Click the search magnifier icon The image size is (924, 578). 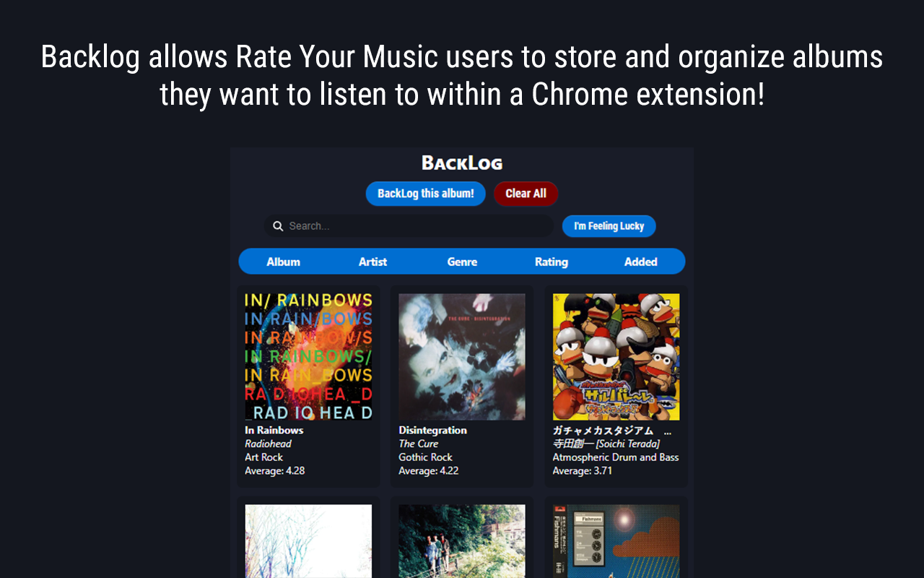point(279,225)
